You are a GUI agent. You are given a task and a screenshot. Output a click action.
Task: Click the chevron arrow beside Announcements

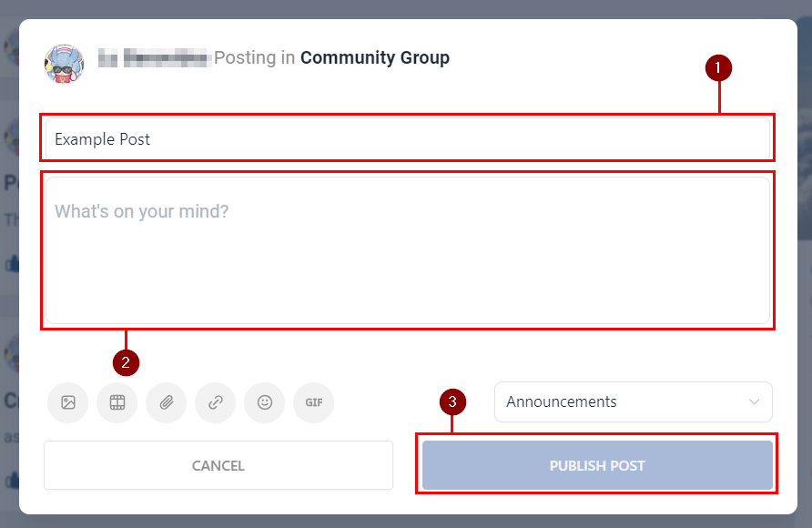pyautogui.click(x=754, y=401)
